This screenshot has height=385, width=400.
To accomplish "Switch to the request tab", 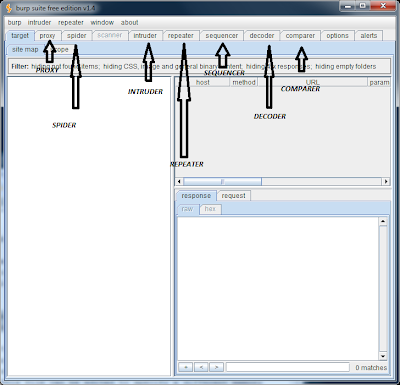I will 233,196.
